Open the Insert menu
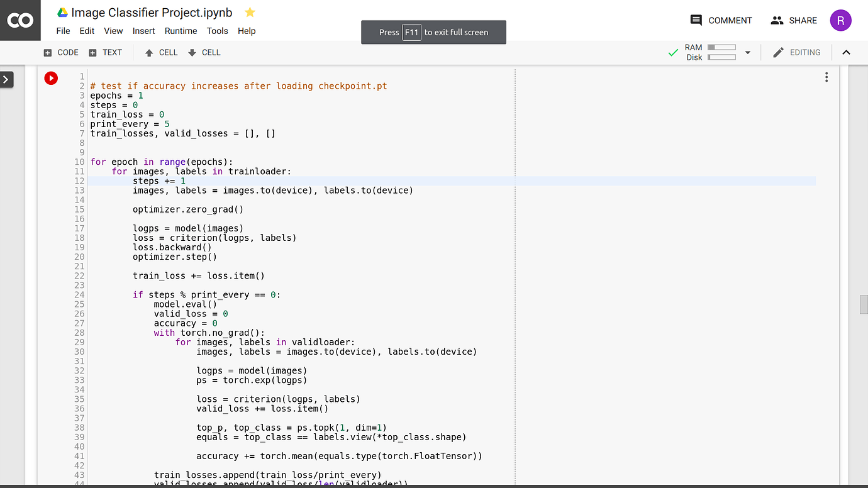868x488 pixels. (x=144, y=31)
